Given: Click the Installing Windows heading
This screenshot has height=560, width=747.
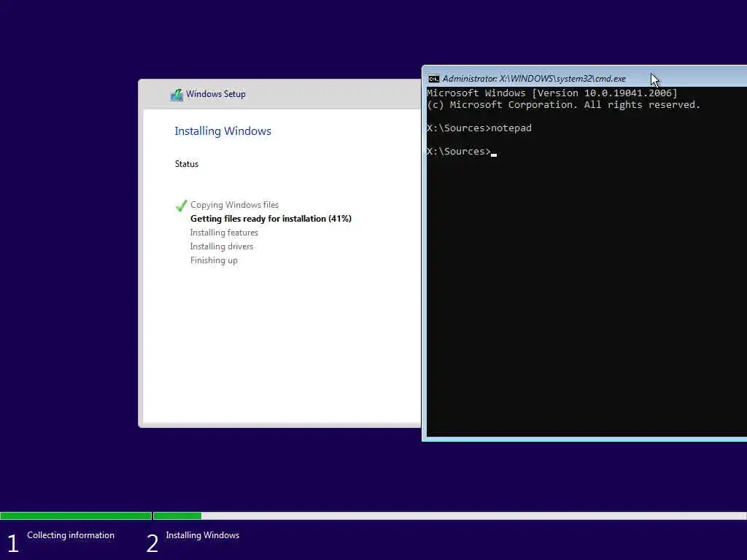Looking at the screenshot, I should pyautogui.click(x=222, y=131).
